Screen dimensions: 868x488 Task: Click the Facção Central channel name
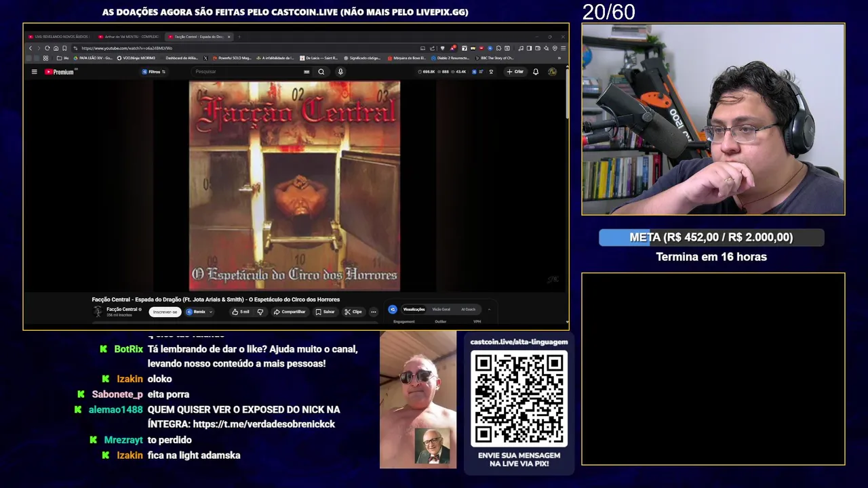pyautogui.click(x=122, y=309)
